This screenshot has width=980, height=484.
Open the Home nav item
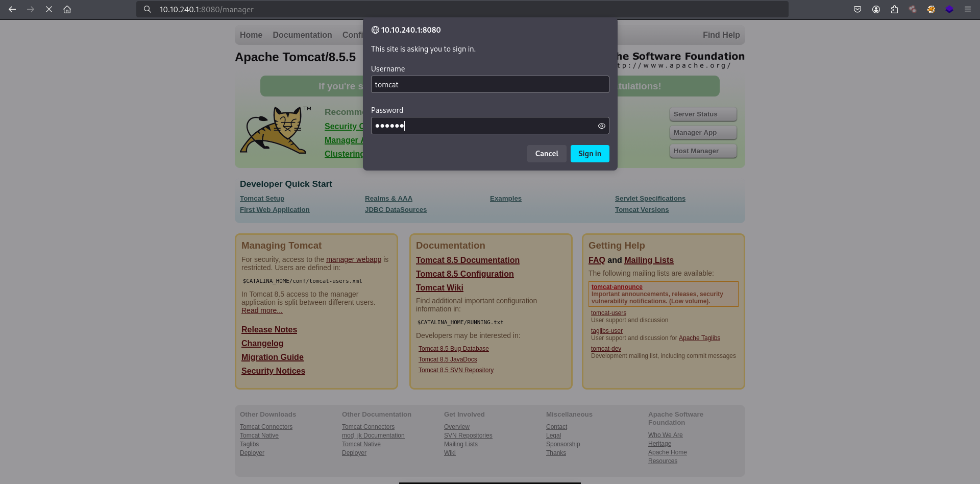click(x=251, y=35)
